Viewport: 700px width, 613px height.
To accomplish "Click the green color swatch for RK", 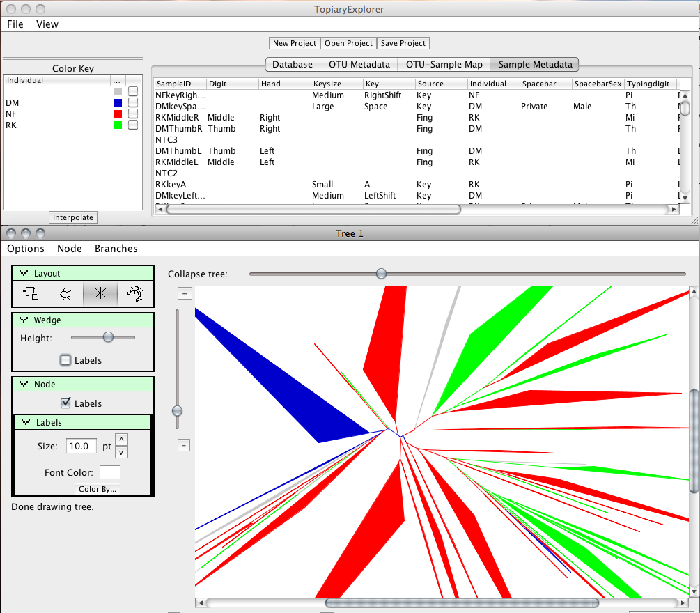I will click(118, 125).
